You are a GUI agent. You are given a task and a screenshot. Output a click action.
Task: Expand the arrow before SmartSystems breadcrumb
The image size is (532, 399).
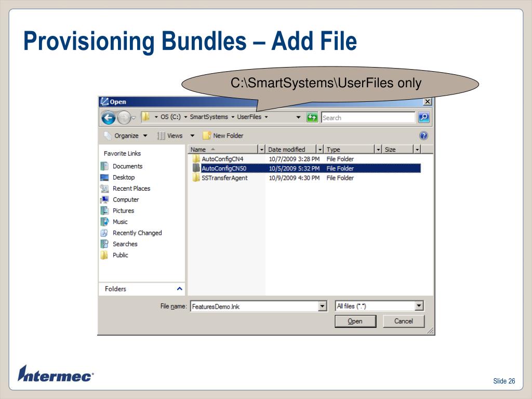coord(185,117)
